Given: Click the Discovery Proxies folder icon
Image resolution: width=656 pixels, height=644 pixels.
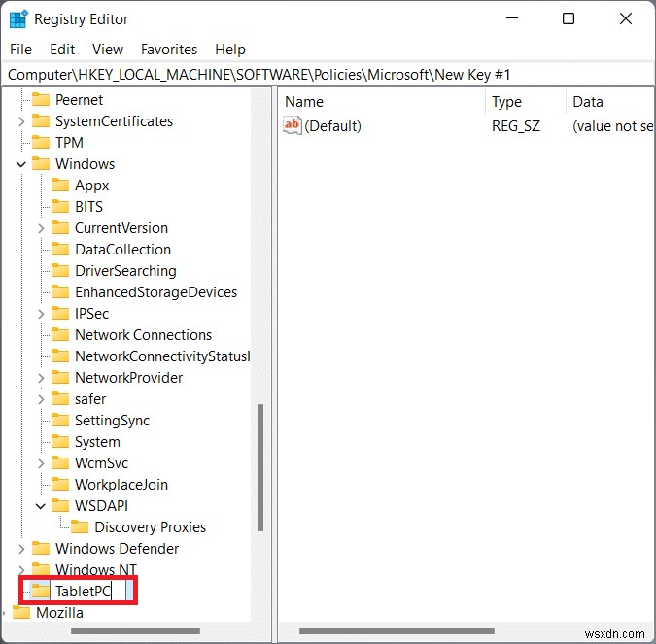Looking at the screenshot, I should 80,526.
